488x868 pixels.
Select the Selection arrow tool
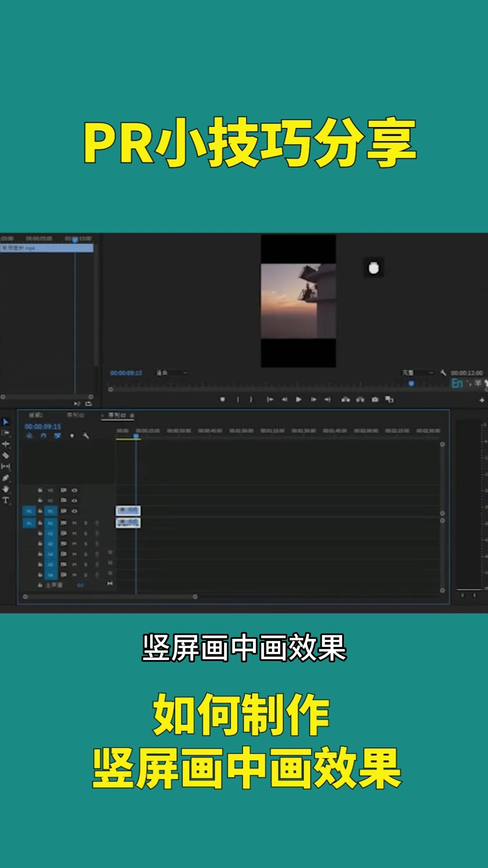6,422
